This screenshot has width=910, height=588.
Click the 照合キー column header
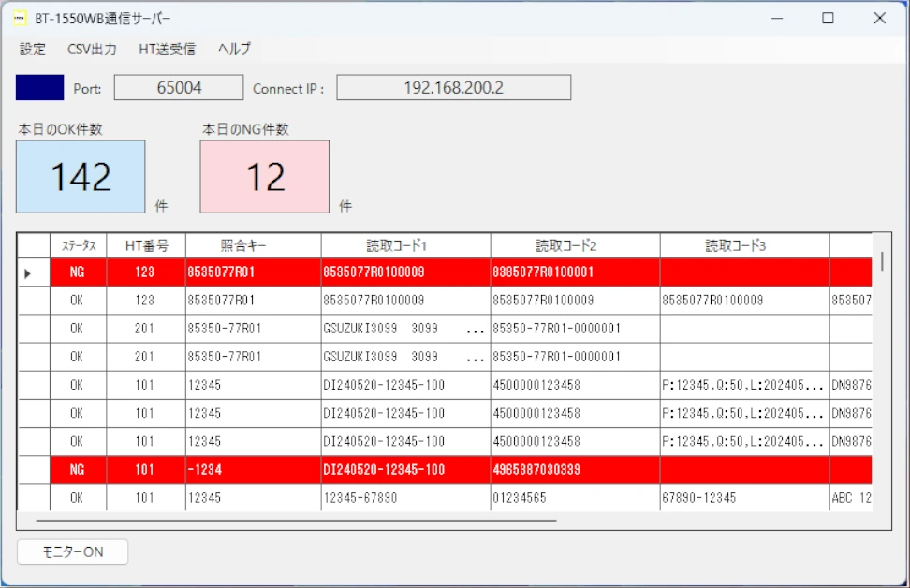tap(253, 245)
